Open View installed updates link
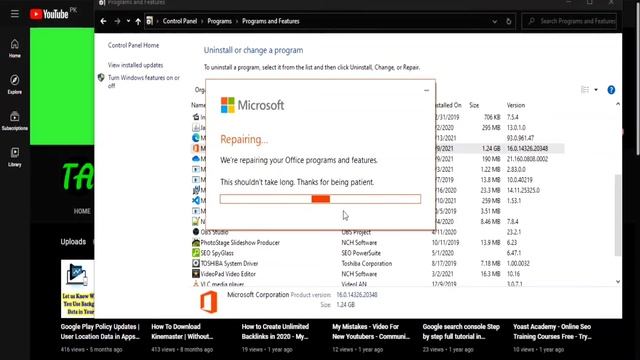640x360 pixels. (x=135, y=65)
